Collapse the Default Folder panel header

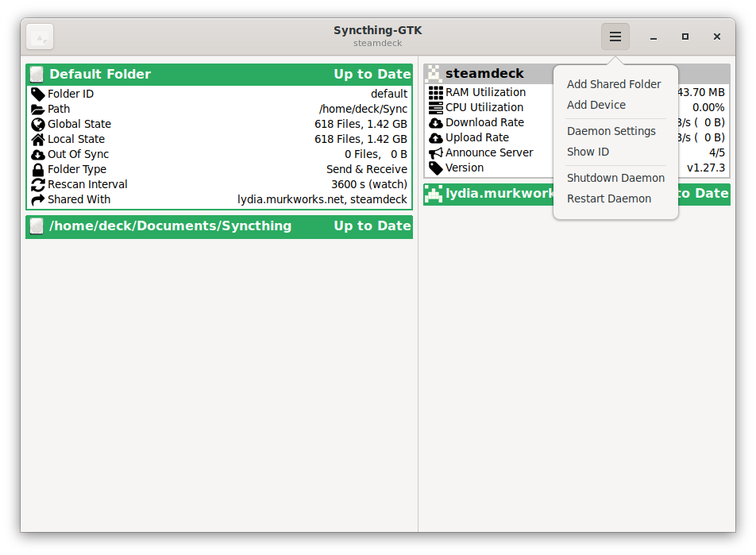218,74
